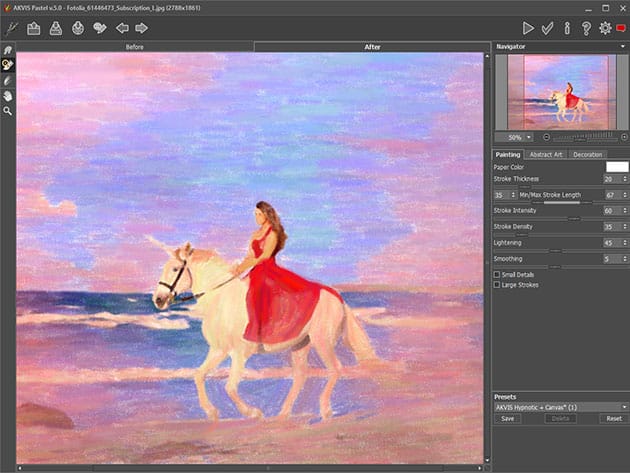Screen dimensions: 630x473
Task: Click the Reset button
Action: (613, 419)
